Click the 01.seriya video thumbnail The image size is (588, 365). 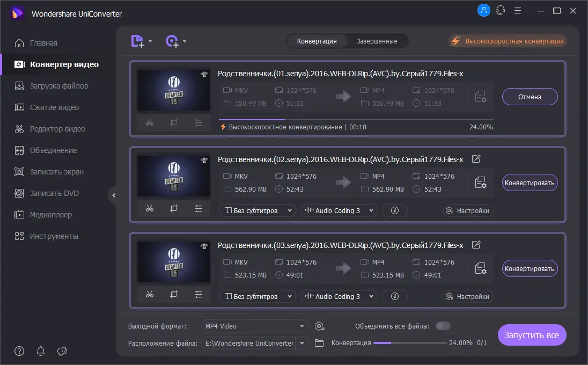click(174, 90)
